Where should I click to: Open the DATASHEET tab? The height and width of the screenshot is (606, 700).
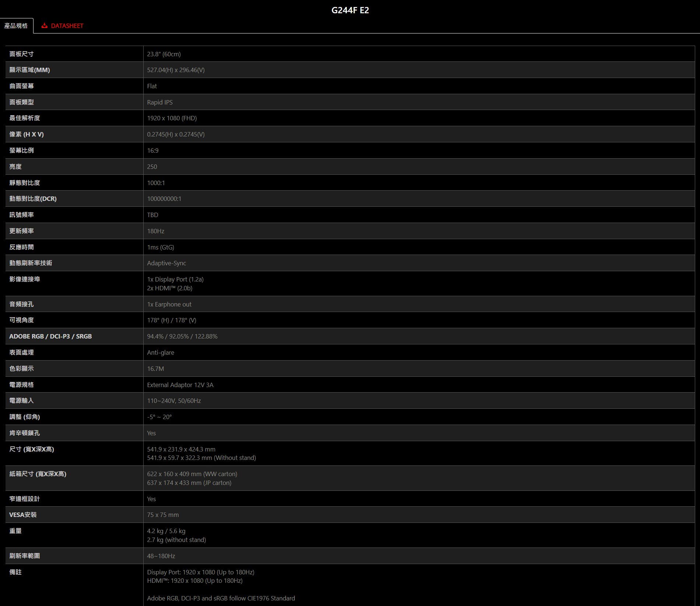click(x=62, y=26)
